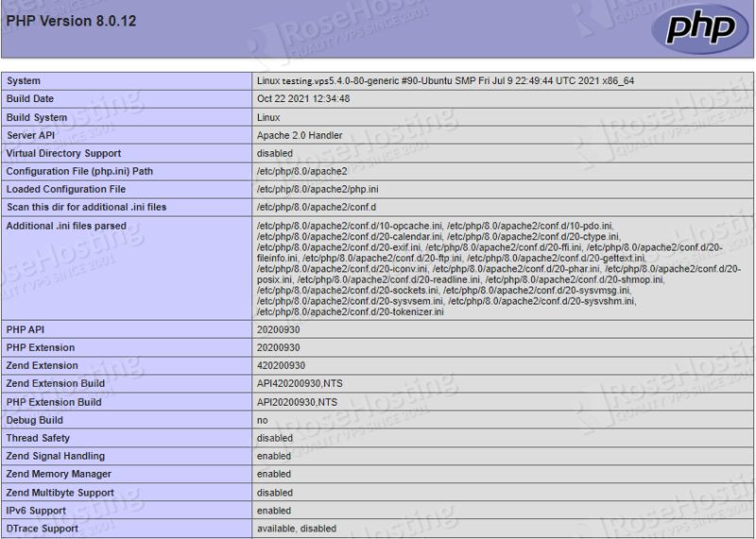This screenshot has width=756, height=539.
Task: Select the 'IPv6 Support' label
Action: pyautogui.click(x=36, y=510)
